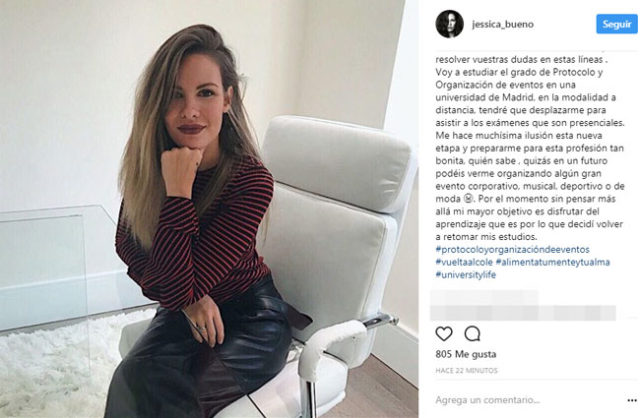Screen dimensions: 640x418
Task: Click the caption's first line resolver vuestras dudas
Action: pyautogui.click(x=522, y=60)
